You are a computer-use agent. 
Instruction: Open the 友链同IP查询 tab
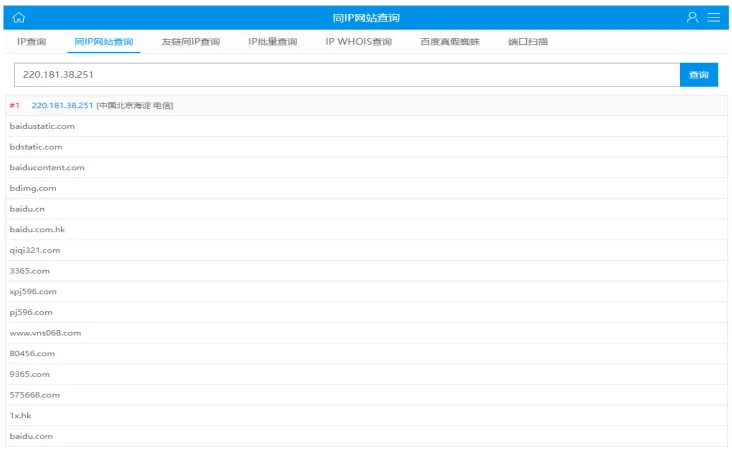tap(190, 42)
